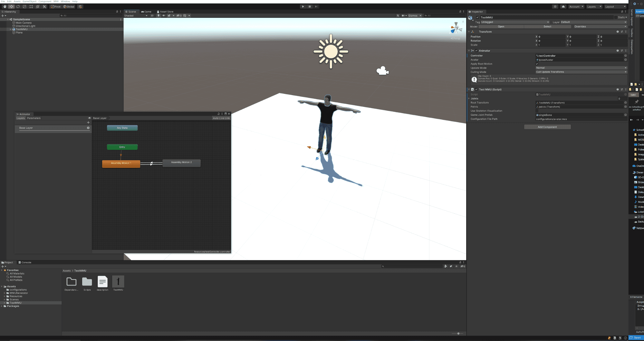This screenshot has width=644, height=341.
Task: Toggle TestMMU object active checkbox
Action: pyautogui.click(x=477, y=17)
